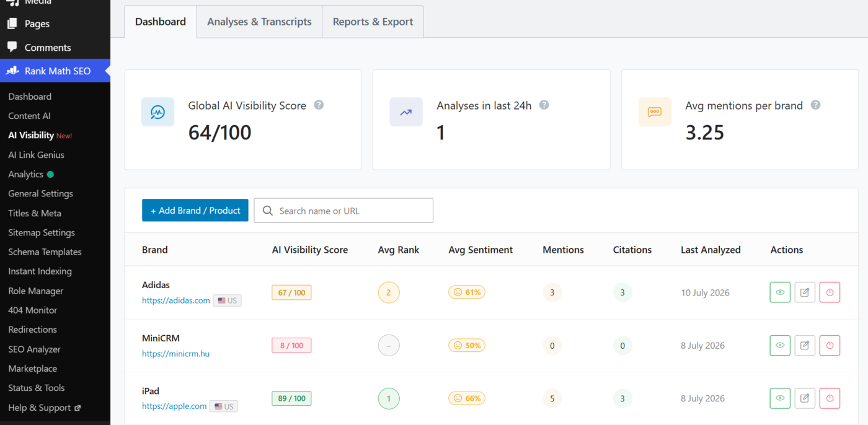Open Marketplace submenu item
The width and height of the screenshot is (868, 425).
tap(32, 369)
